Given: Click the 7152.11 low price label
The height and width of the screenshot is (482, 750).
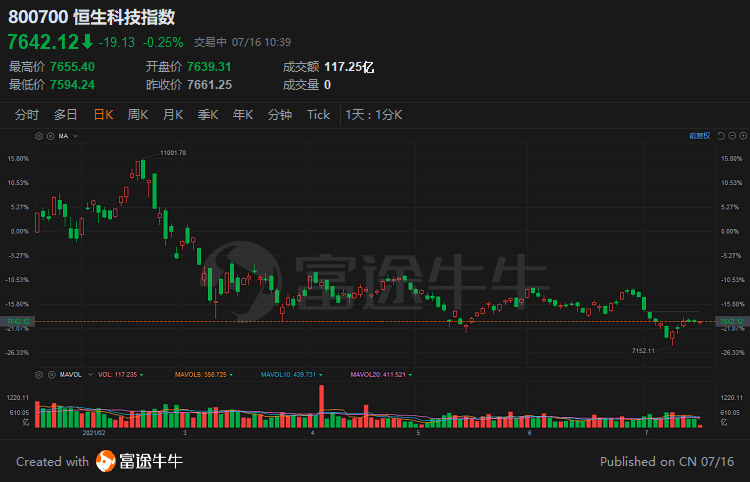Looking at the screenshot, I should click(x=643, y=351).
